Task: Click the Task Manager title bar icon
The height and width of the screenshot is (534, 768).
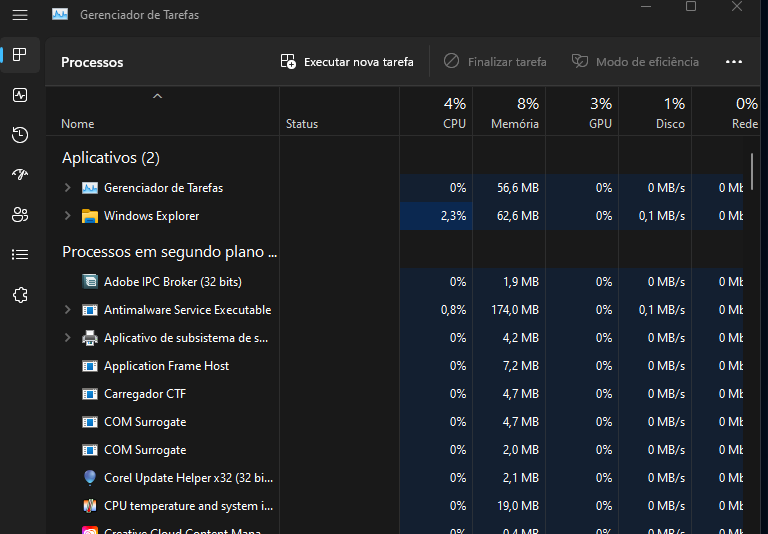Action: tap(60, 15)
